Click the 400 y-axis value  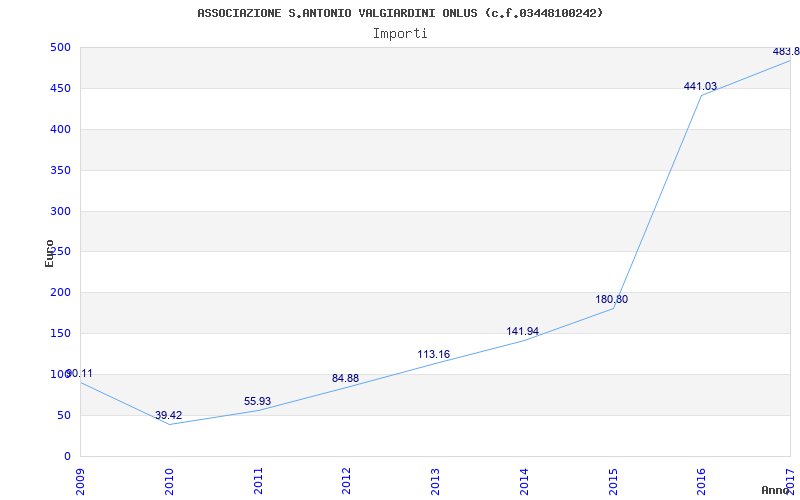click(x=59, y=130)
